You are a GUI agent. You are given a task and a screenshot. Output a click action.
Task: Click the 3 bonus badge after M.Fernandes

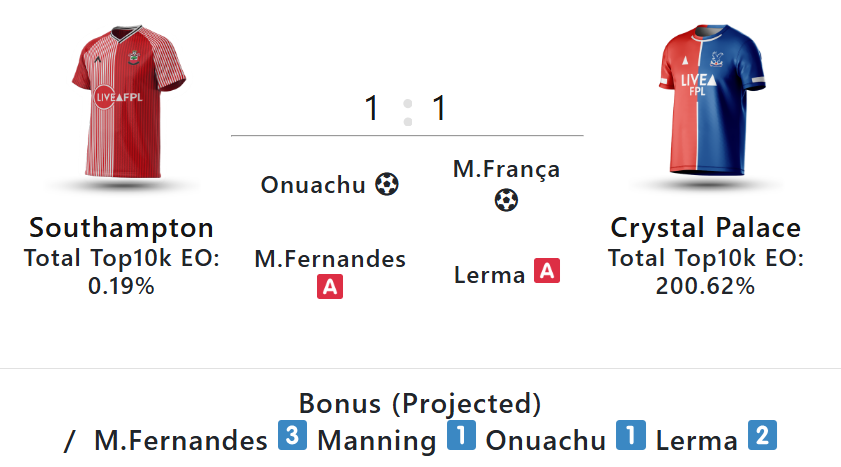[291, 439]
